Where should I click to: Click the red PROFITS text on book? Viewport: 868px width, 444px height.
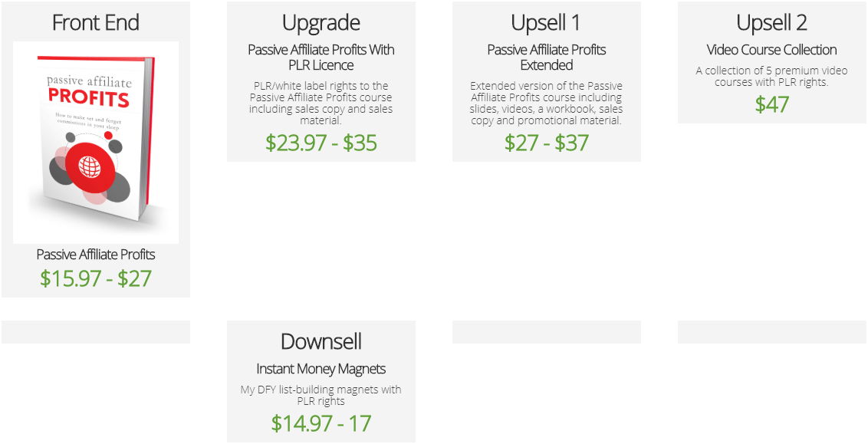tap(89, 99)
